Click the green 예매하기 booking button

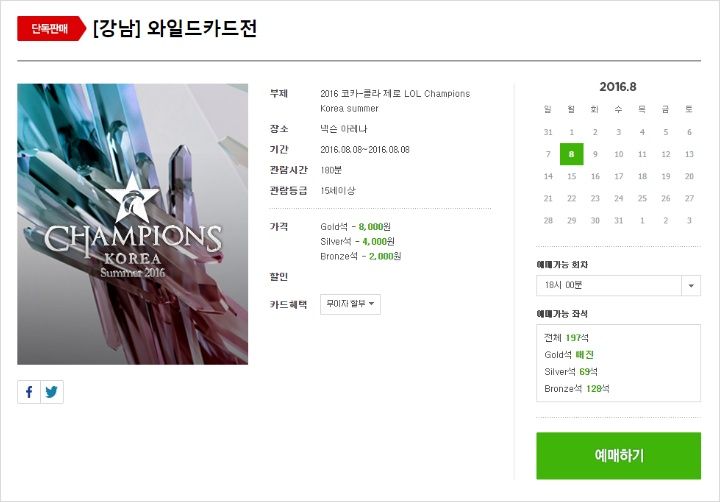click(619, 456)
